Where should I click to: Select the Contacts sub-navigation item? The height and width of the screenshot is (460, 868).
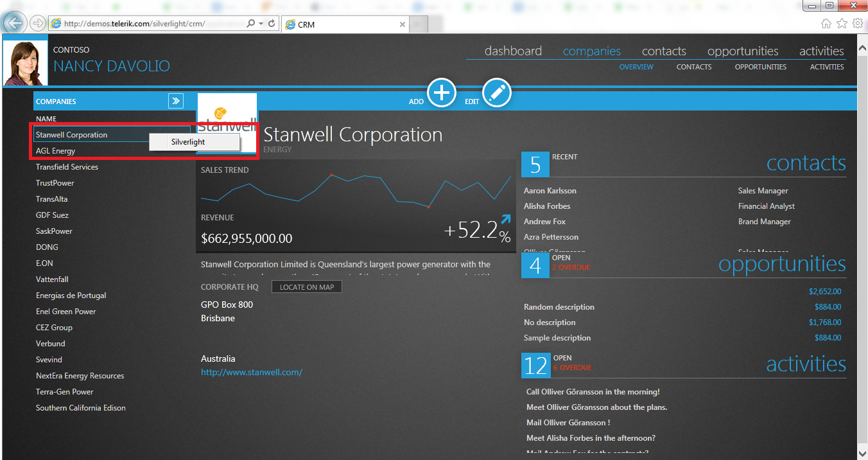(x=694, y=67)
